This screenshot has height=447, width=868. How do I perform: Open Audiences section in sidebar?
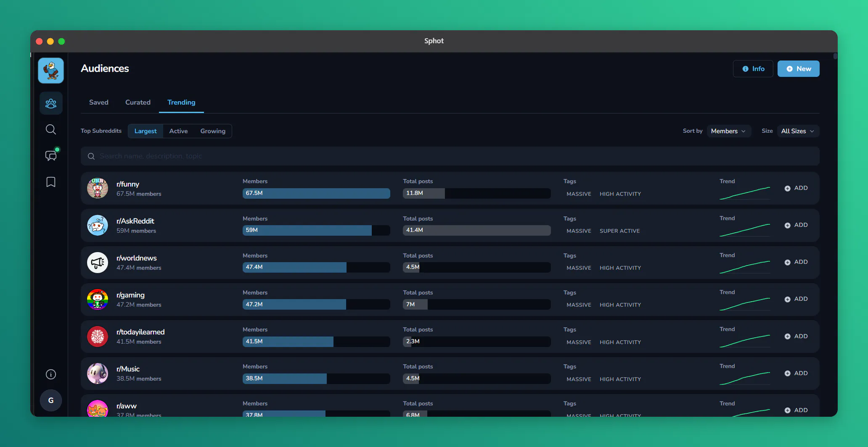tap(51, 103)
